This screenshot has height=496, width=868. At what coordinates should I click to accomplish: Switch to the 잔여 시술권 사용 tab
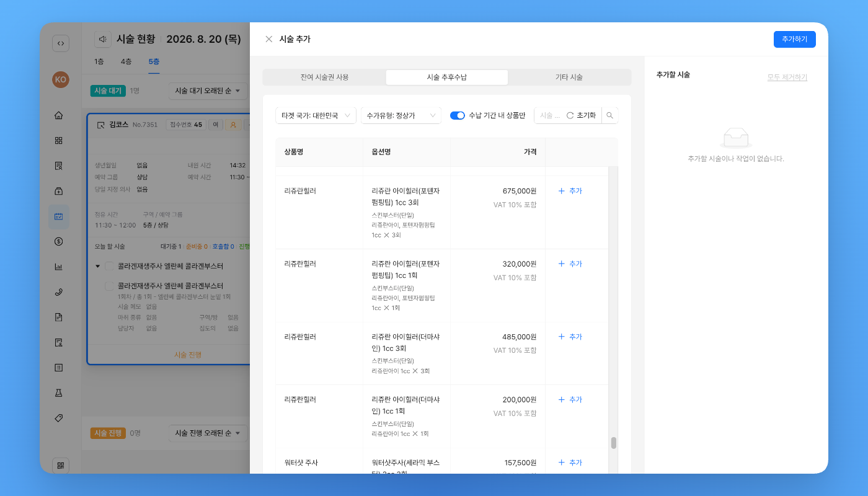[x=324, y=77]
